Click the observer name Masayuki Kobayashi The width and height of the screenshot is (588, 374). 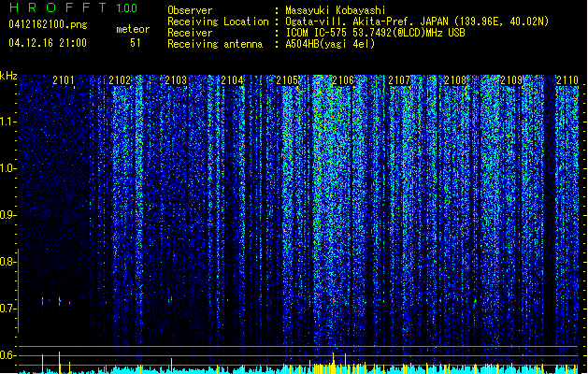[x=336, y=10]
